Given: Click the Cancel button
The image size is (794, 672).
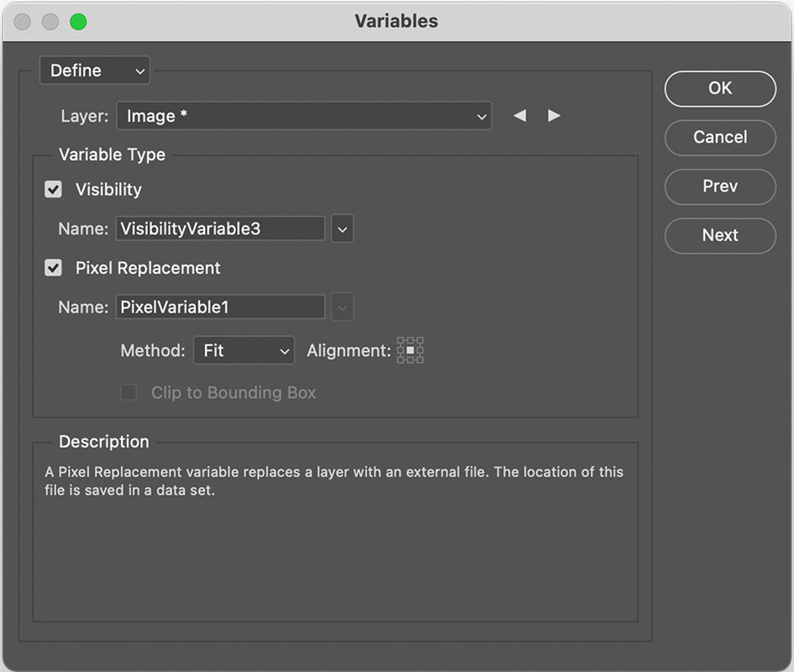Looking at the screenshot, I should click(720, 138).
